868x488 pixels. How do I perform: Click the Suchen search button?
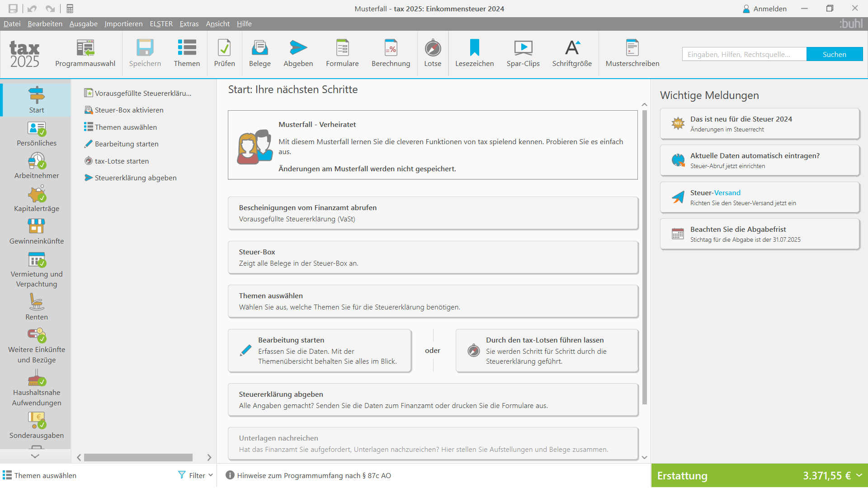(834, 54)
